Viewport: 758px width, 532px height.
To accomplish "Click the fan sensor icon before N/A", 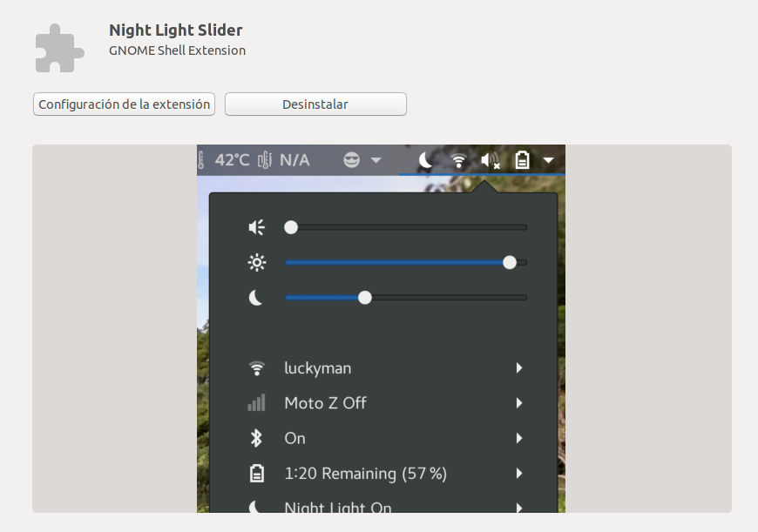I will click(x=265, y=160).
